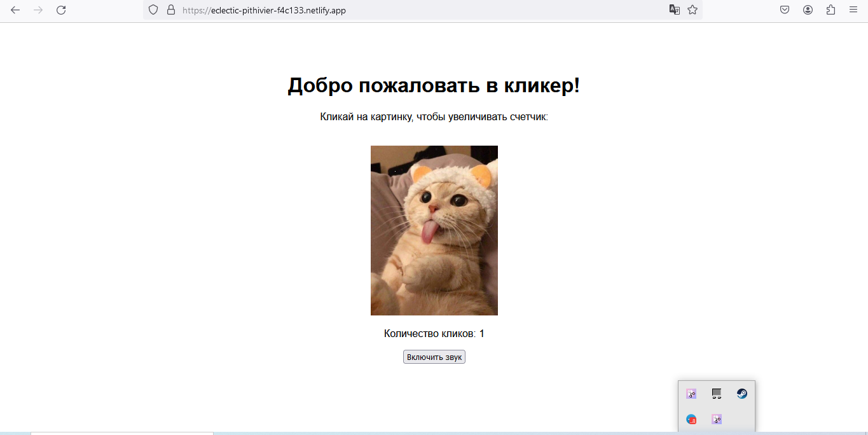Viewport: 868px width, 435px height.
Task: Go back to the previous page
Action: 15,10
